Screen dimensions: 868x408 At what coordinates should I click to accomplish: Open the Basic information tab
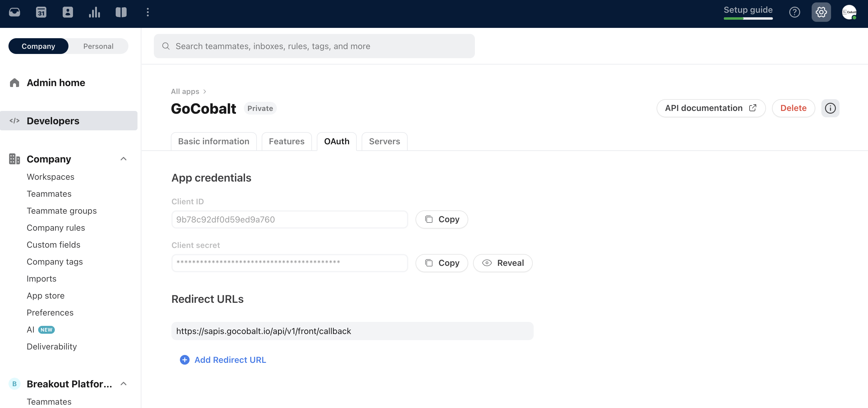point(213,141)
